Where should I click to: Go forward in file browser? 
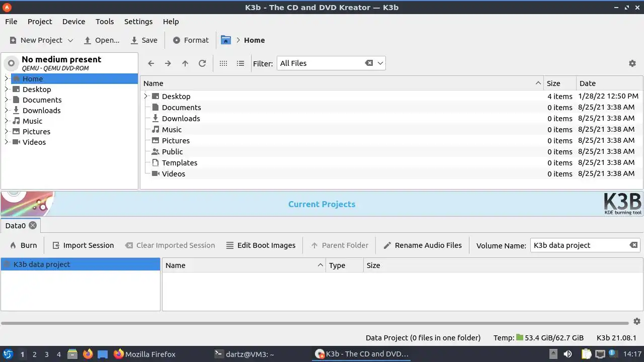pyautogui.click(x=168, y=63)
